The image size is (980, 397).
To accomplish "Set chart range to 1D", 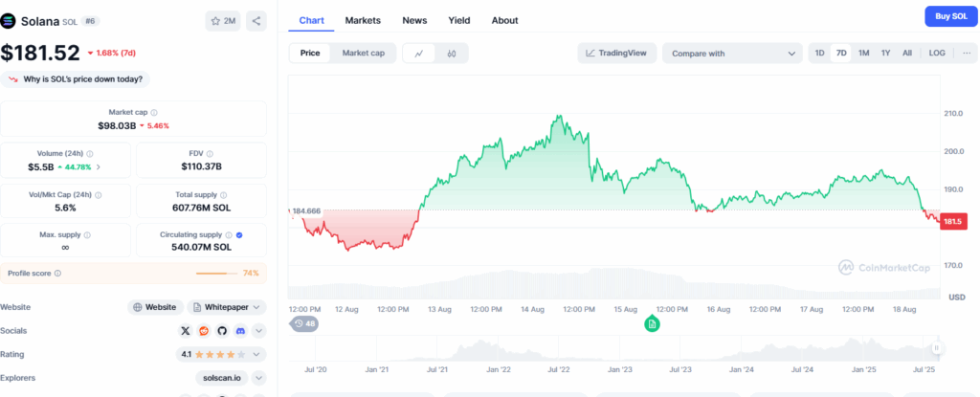I will 819,54.
